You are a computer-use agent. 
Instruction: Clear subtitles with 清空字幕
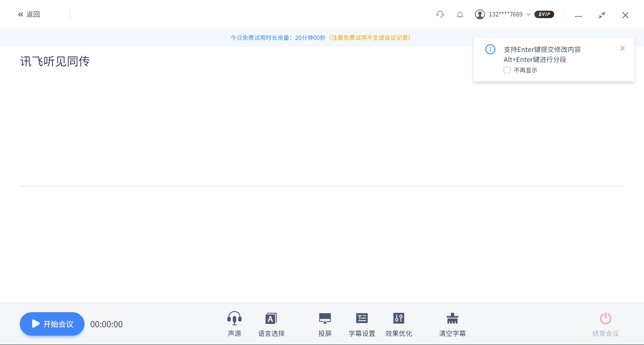[x=452, y=324]
